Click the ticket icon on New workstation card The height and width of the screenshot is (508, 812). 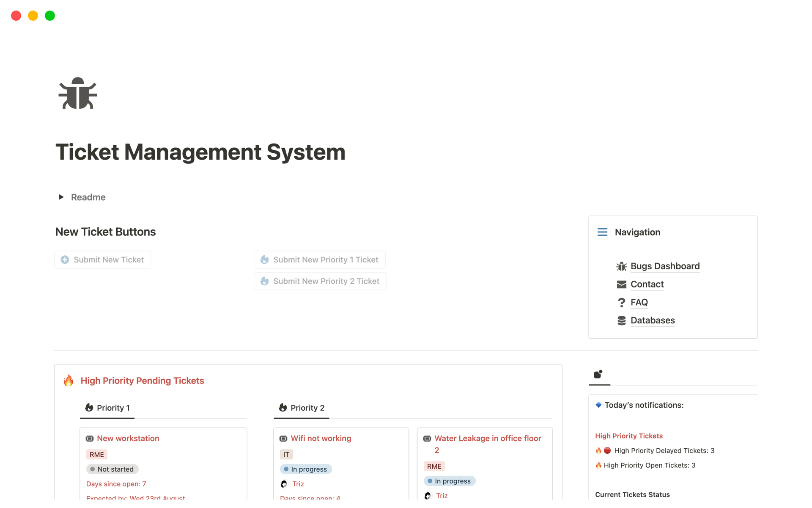coord(90,439)
